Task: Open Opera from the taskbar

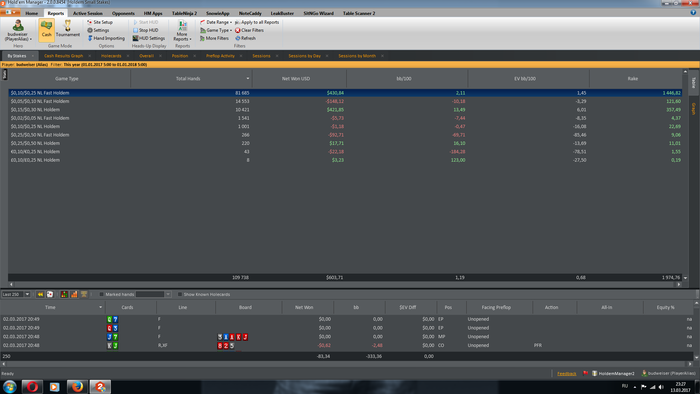Action: [x=32, y=386]
